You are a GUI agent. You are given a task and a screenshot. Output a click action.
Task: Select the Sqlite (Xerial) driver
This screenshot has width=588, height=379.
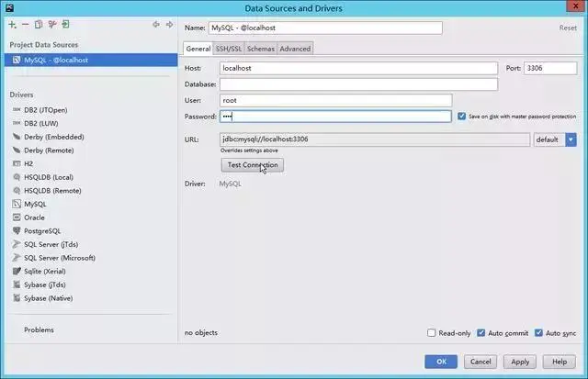(45, 272)
